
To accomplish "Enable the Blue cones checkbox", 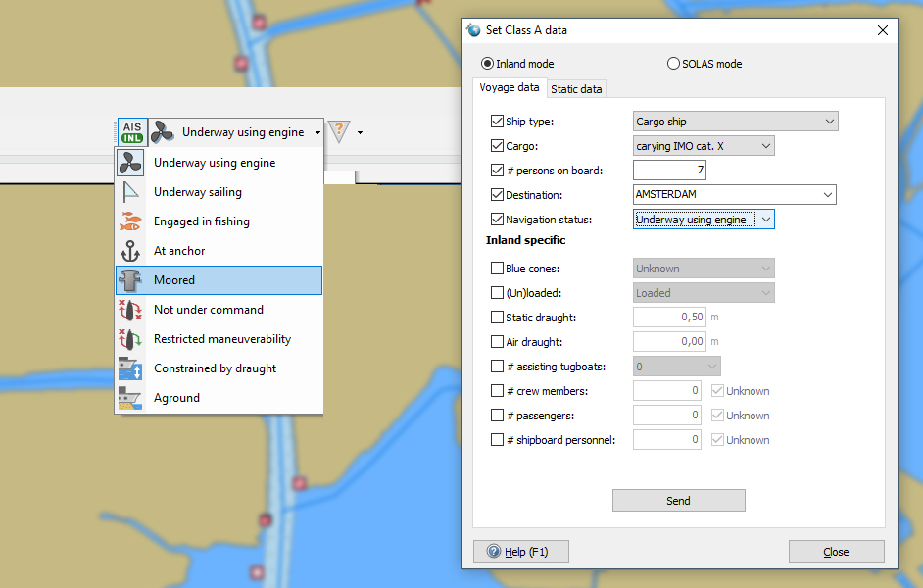I will pyautogui.click(x=497, y=269).
